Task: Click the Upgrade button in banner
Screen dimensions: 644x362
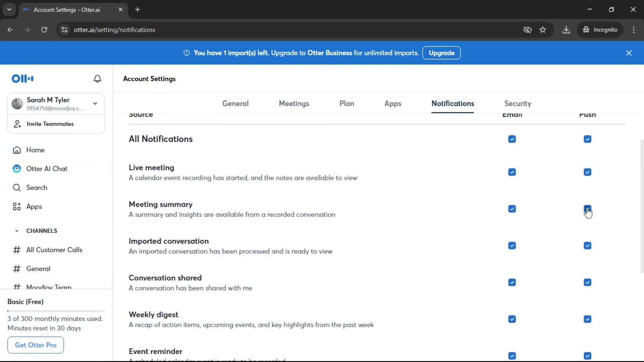Action: [x=441, y=53]
